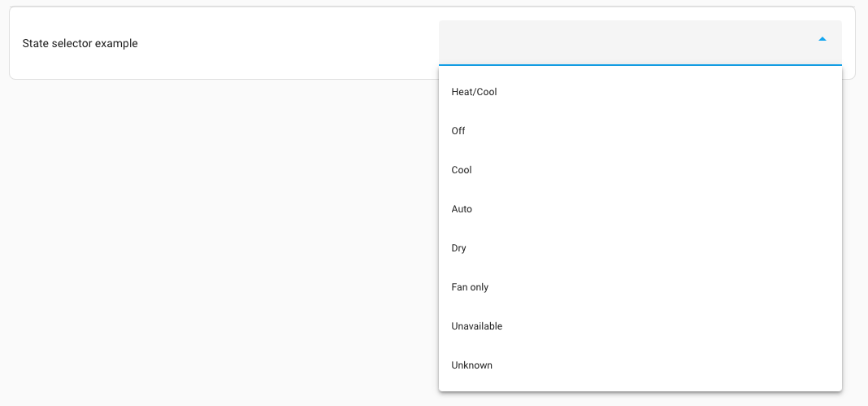The width and height of the screenshot is (868, 406).
Task: Choose Off from the state list
Action: coord(458,131)
